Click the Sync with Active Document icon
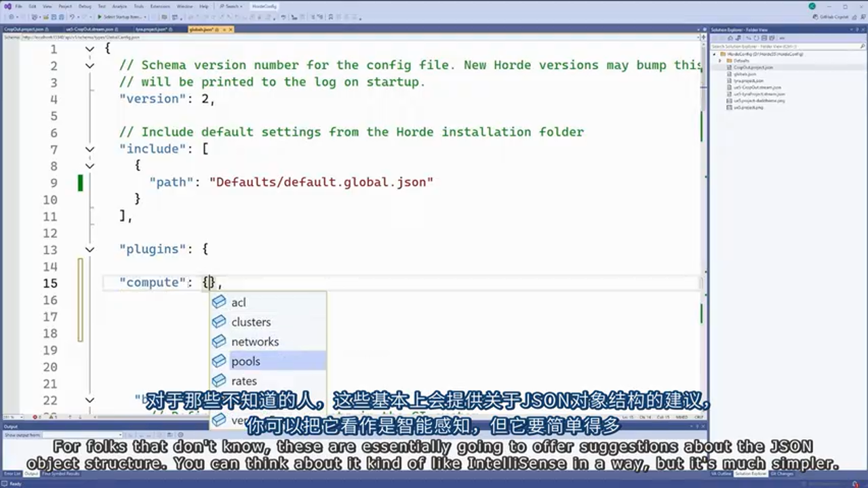 738,38
